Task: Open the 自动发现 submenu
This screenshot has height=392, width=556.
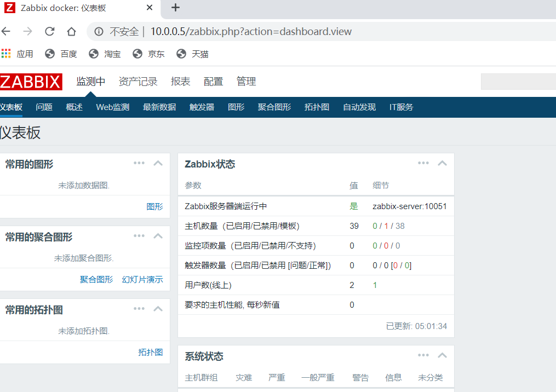Action: pyautogui.click(x=359, y=107)
